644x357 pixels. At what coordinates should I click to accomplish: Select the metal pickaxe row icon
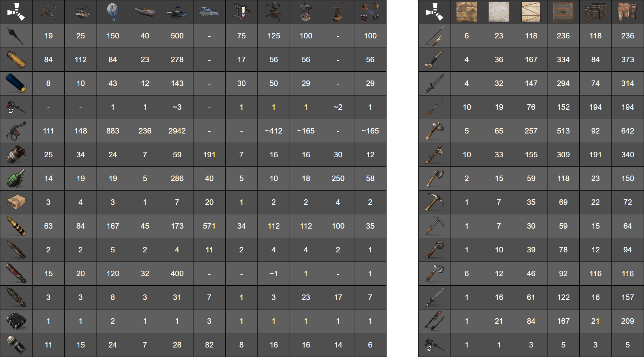click(434, 202)
